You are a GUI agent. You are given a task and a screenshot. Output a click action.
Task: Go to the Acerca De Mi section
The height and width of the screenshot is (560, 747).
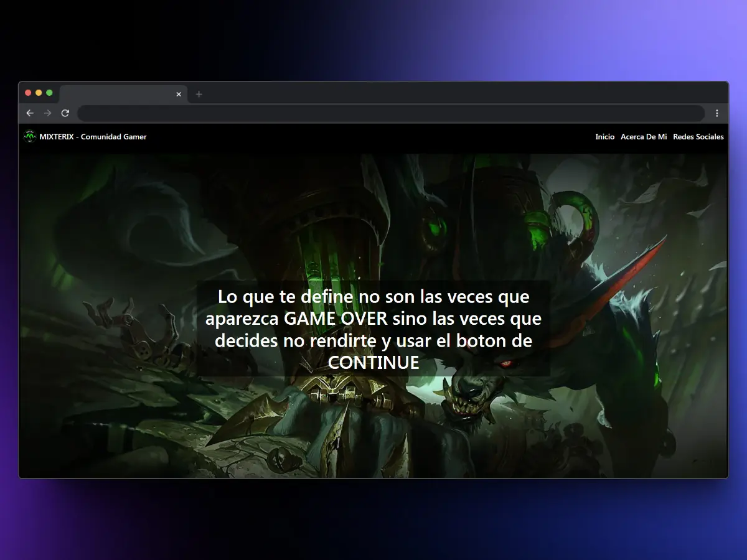(644, 136)
